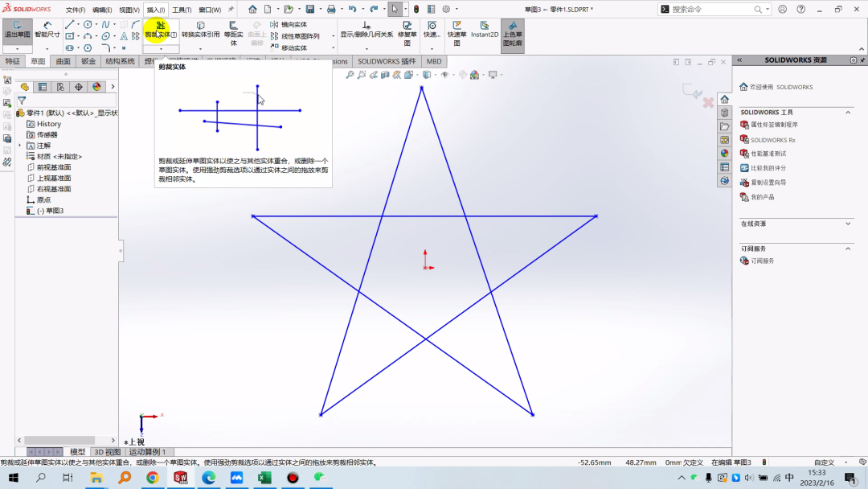Open the 属性标签编制程序 link
The image size is (868, 489).
(774, 125)
